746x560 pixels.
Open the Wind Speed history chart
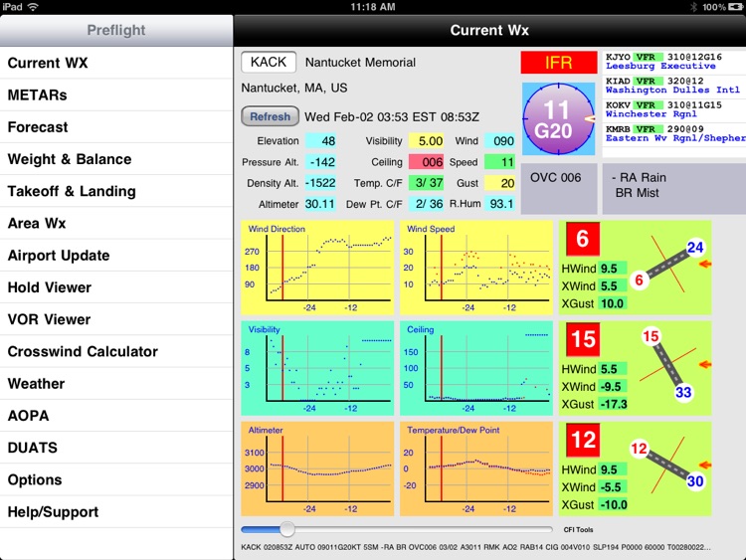[x=476, y=268]
